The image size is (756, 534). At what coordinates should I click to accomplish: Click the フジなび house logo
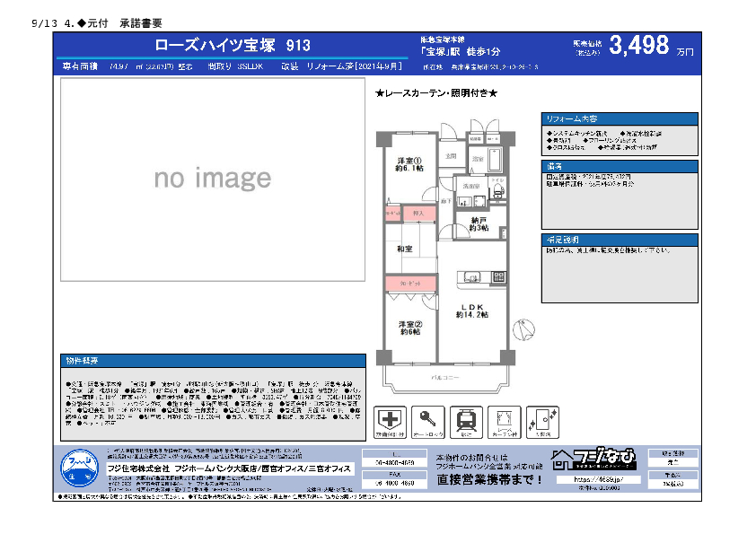(593, 459)
